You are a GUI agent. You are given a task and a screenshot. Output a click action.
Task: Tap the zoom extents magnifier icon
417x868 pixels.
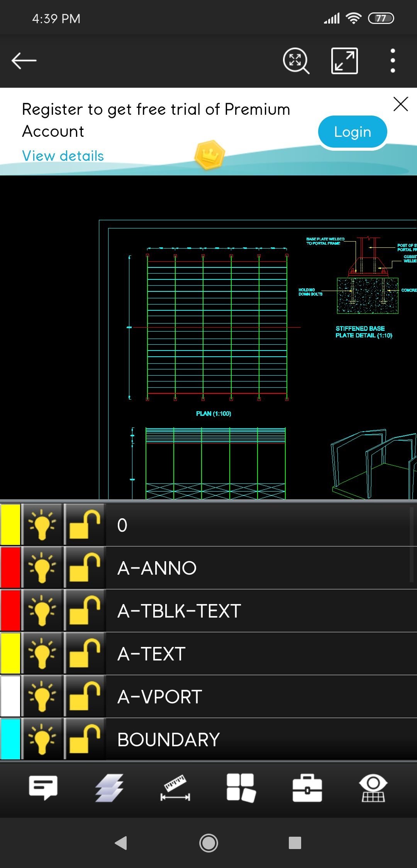click(296, 61)
